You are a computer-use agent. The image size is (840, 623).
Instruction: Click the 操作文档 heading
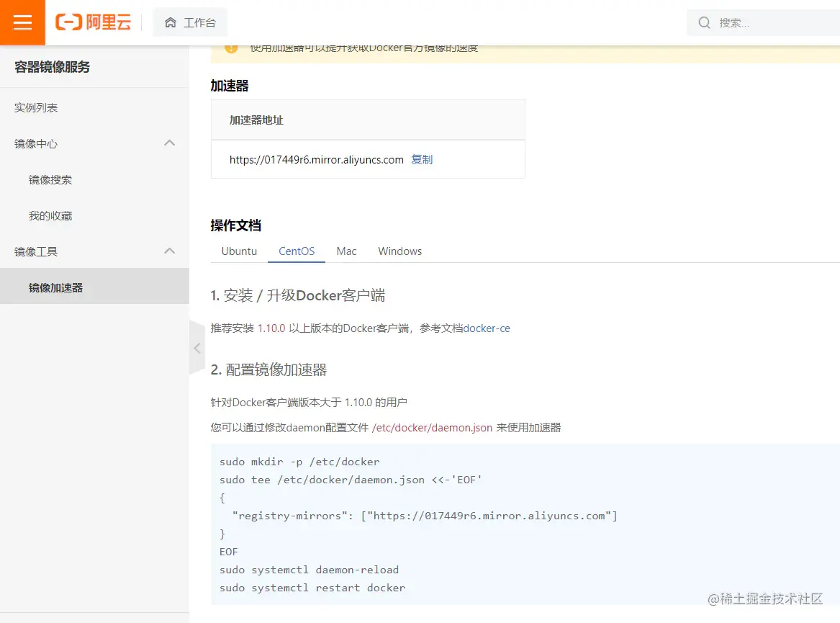tap(235, 225)
